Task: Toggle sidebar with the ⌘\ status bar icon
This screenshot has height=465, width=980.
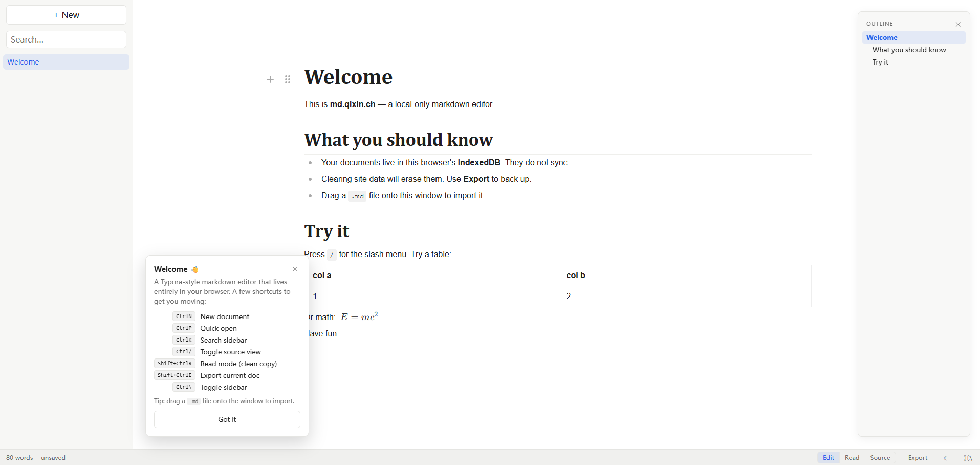Action: 968,458
